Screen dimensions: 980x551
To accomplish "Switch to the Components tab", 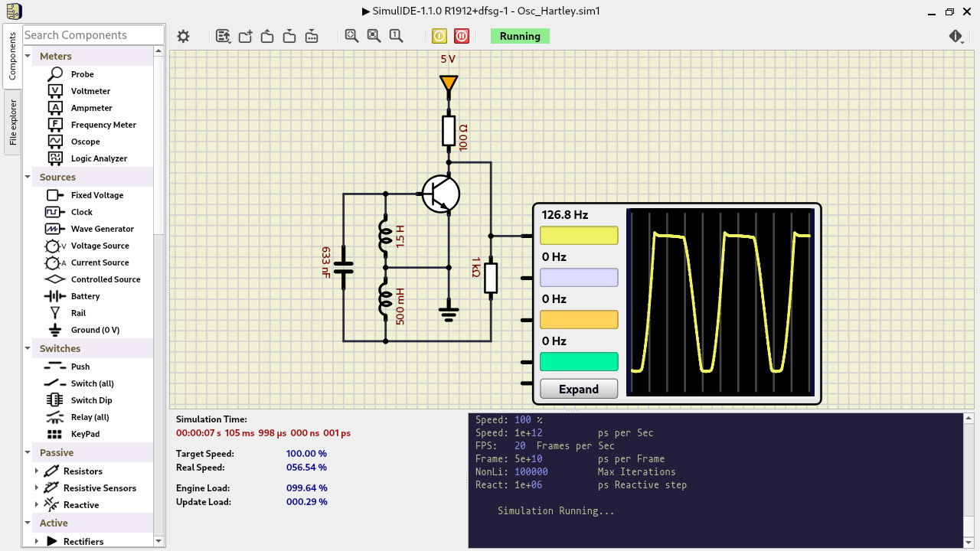I will [12, 57].
